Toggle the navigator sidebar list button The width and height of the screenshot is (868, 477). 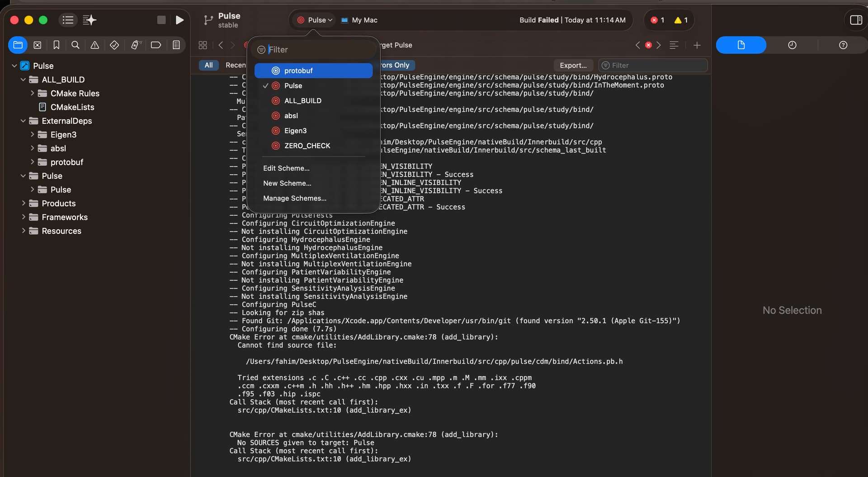click(68, 20)
